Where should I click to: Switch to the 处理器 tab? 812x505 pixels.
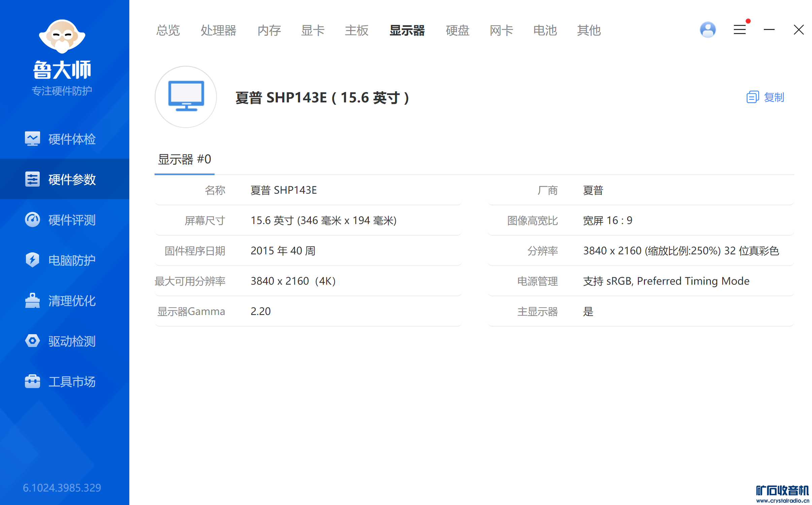coord(218,30)
